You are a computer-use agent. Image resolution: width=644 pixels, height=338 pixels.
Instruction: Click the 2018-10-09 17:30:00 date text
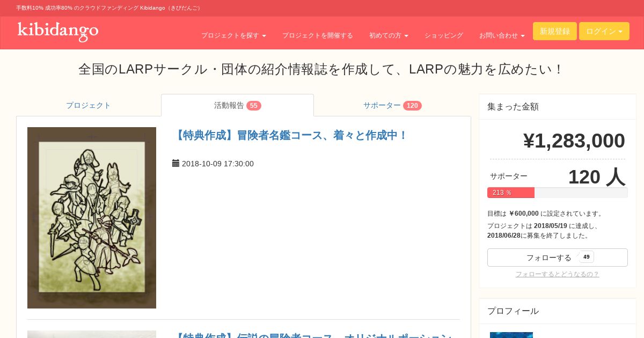pos(218,164)
